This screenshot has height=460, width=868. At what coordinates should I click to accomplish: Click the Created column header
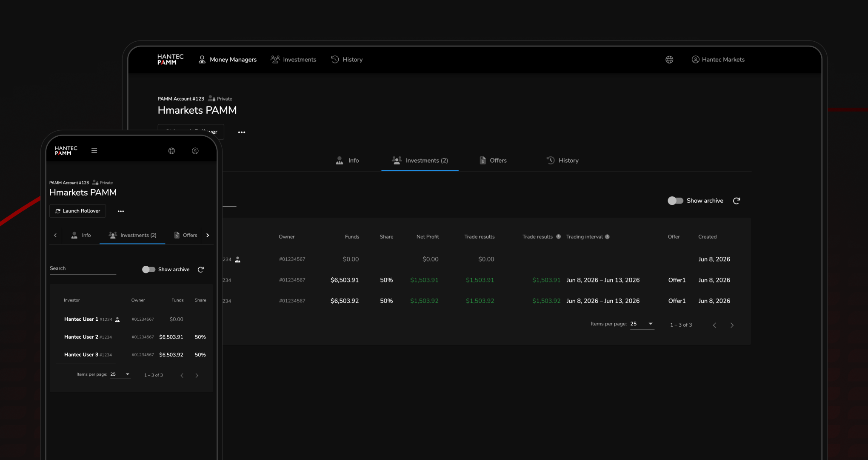(x=707, y=237)
